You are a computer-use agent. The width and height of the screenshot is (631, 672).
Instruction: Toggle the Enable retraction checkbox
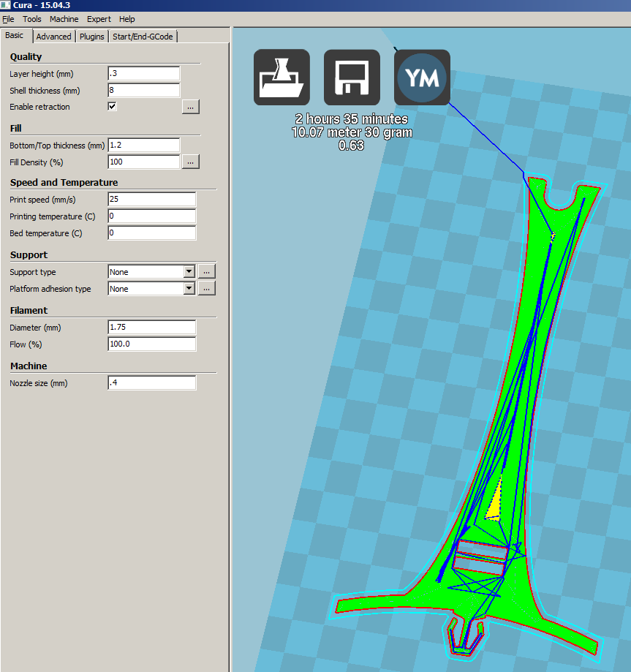click(113, 106)
